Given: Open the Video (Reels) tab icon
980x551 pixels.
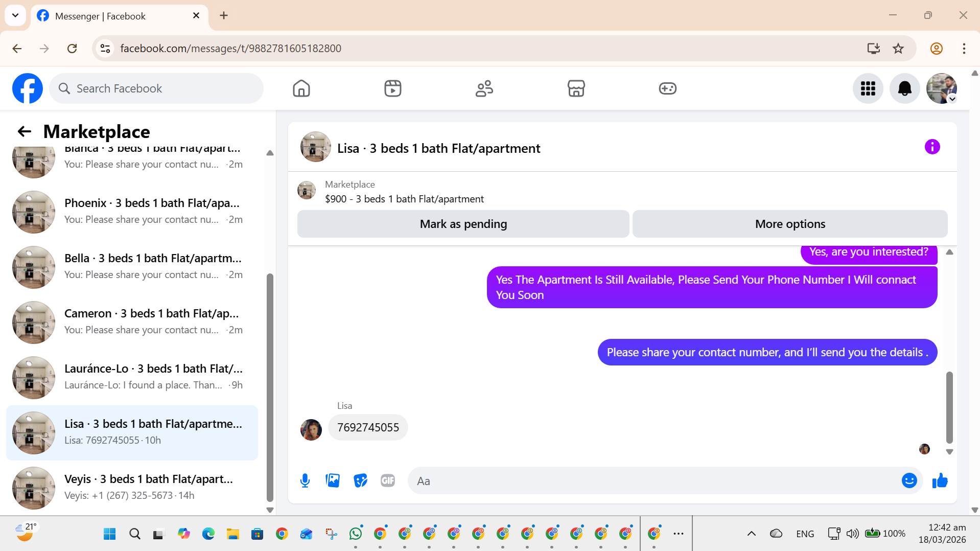Looking at the screenshot, I should (x=393, y=88).
